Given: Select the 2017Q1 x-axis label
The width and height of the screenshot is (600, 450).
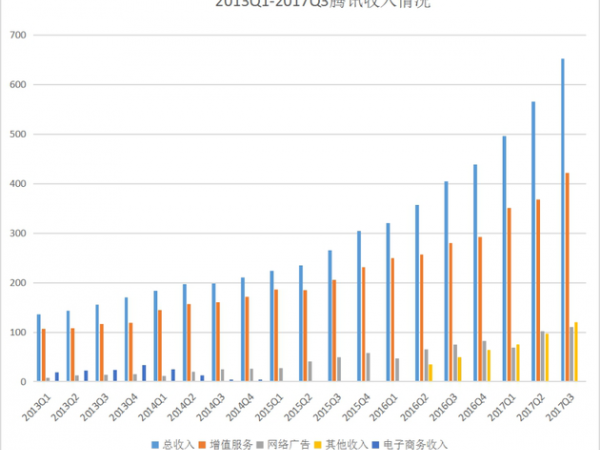Looking at the screenshot, I should tap(502, 407).
